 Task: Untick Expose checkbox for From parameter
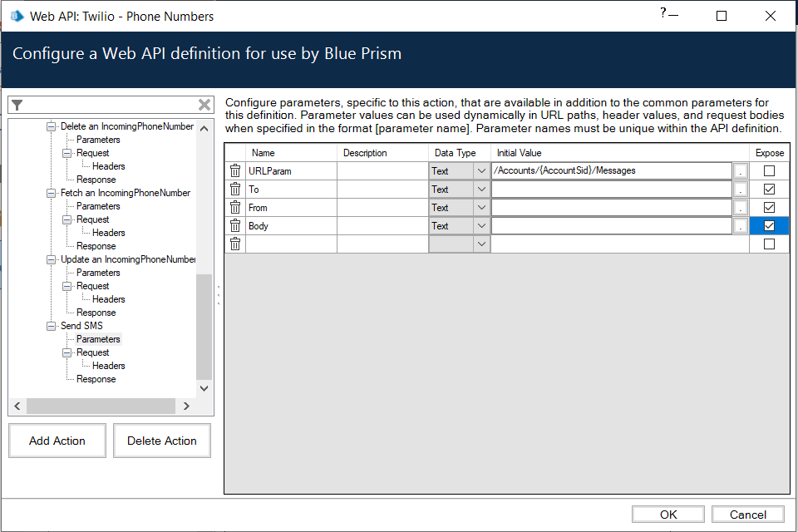[770, 208]
